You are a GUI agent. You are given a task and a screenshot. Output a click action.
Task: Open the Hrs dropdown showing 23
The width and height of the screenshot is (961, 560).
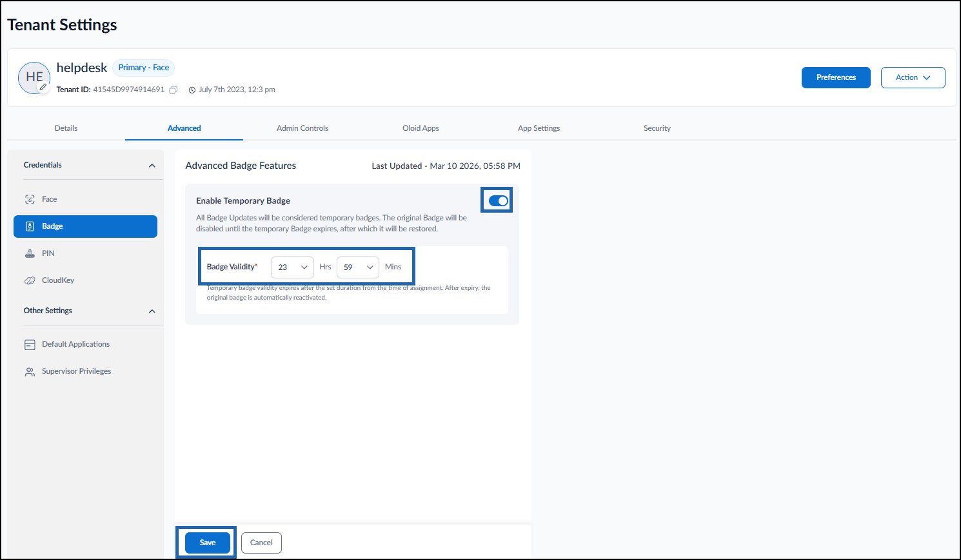point(292,267)
